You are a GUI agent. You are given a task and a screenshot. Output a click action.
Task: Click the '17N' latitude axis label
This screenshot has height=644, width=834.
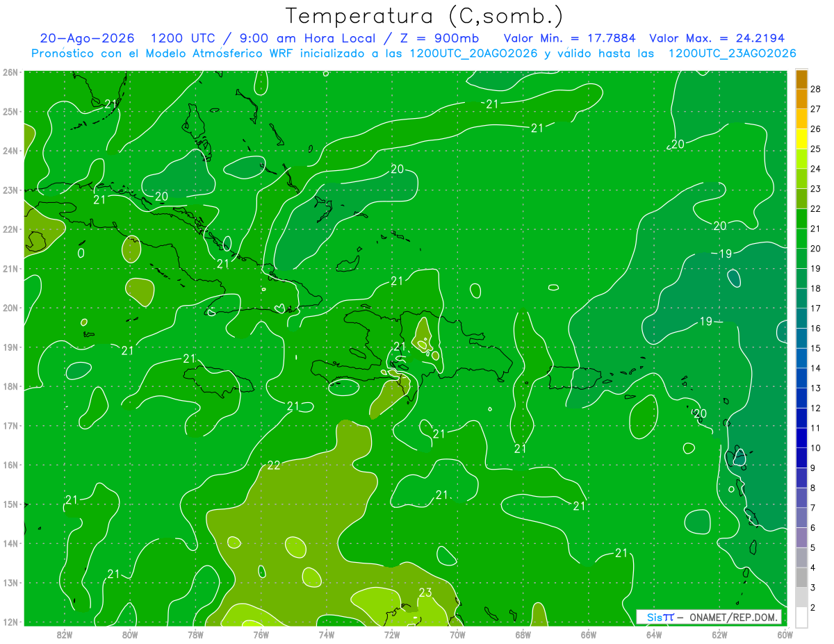10,425
